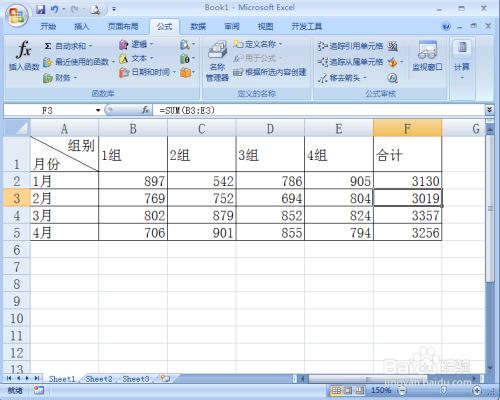The width and height of the screenshot is (500, 400).
Task: Click the Error Checking icon
Action: tap(393, 62)
